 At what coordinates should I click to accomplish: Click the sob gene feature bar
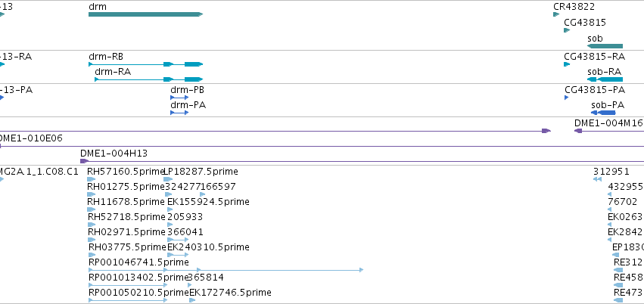coord(605,46)
